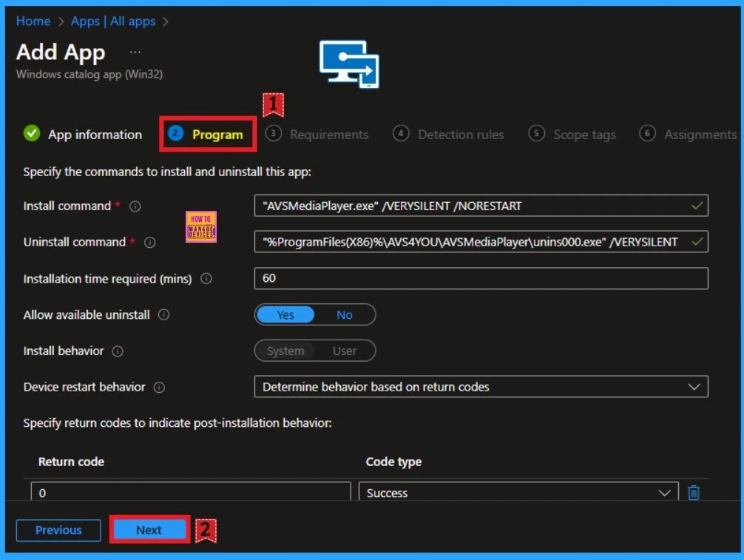Set Allow available uninstall to No
This screenshot has width=744, height=560.
pyautogui.click(x=345, y=314)
